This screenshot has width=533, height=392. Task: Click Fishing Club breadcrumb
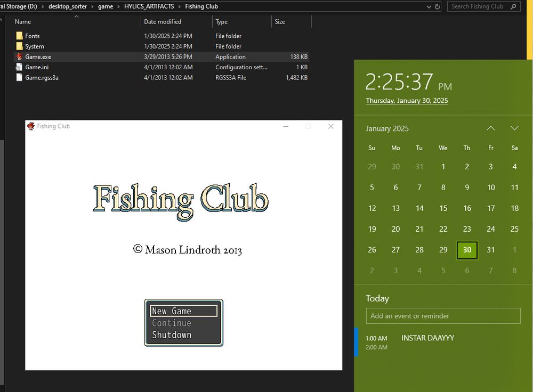201,6
